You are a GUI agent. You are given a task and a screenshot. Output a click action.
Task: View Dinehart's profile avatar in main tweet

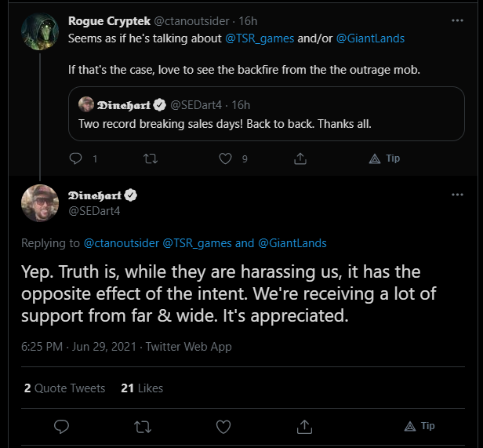[40, 203]
